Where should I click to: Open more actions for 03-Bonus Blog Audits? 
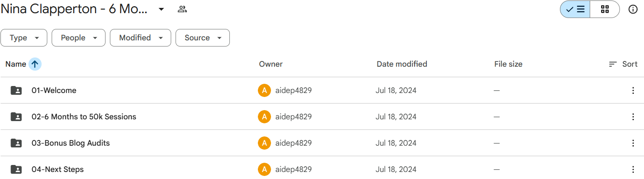(x=633, y=143)
